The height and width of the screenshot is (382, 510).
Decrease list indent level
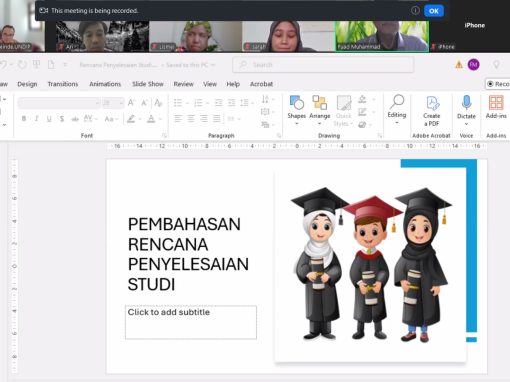(x=218, y=103)
